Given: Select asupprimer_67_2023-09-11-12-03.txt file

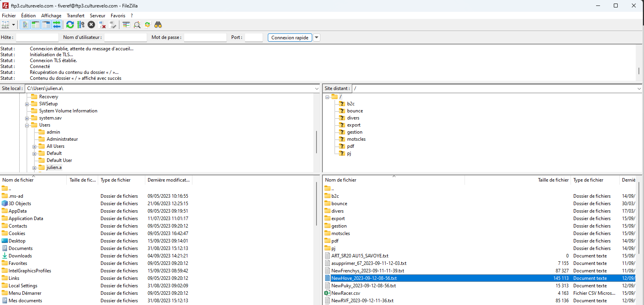Looking at the screenshot, I should tap(481, 263).
